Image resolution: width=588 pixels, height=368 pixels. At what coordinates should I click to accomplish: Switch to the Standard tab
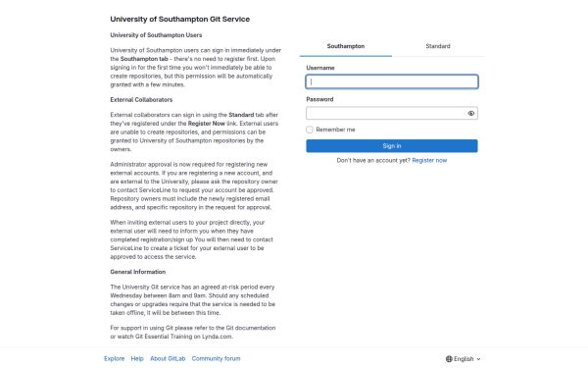click(438, 46)
